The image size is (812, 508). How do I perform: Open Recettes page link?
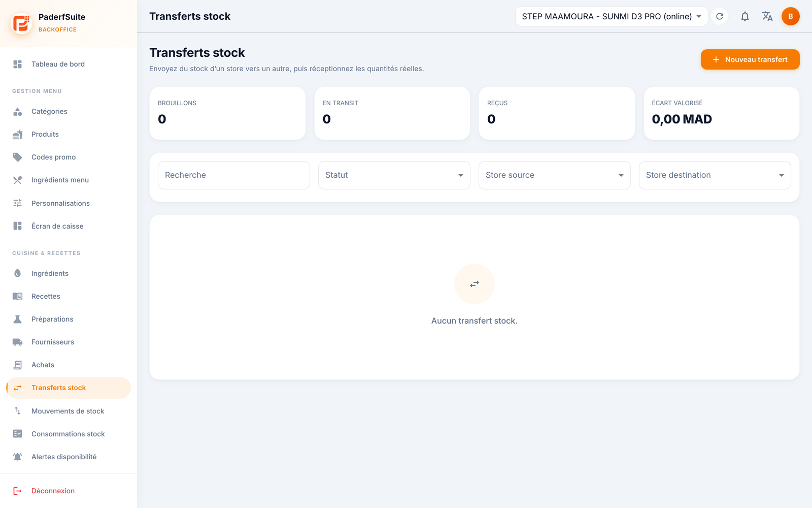(x=69, y=296)
